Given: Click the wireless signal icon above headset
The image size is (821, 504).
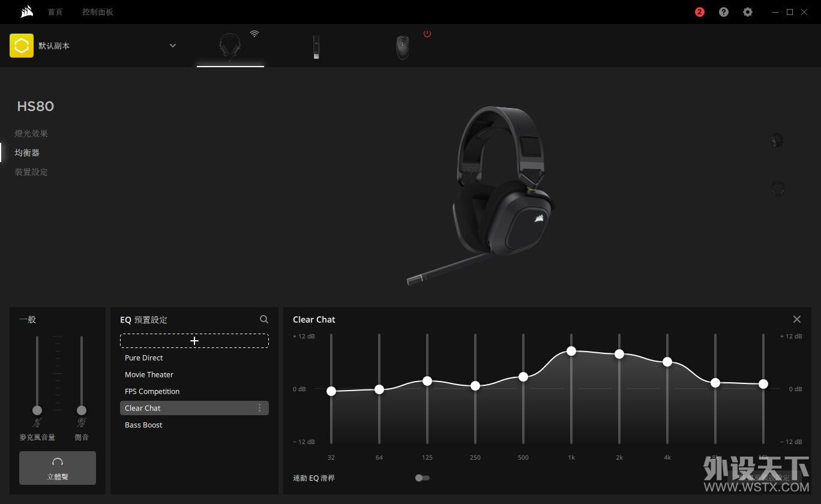Looking at the screenshot, I should pos(254,34).
